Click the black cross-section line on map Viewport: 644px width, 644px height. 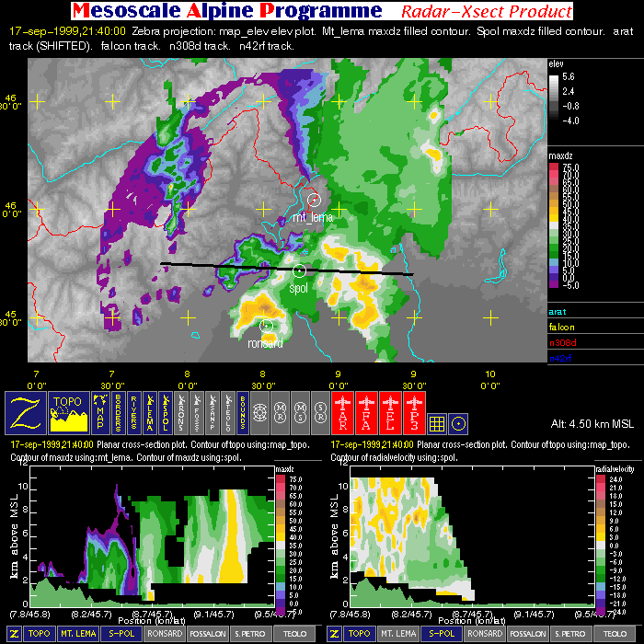coord(287,269)
